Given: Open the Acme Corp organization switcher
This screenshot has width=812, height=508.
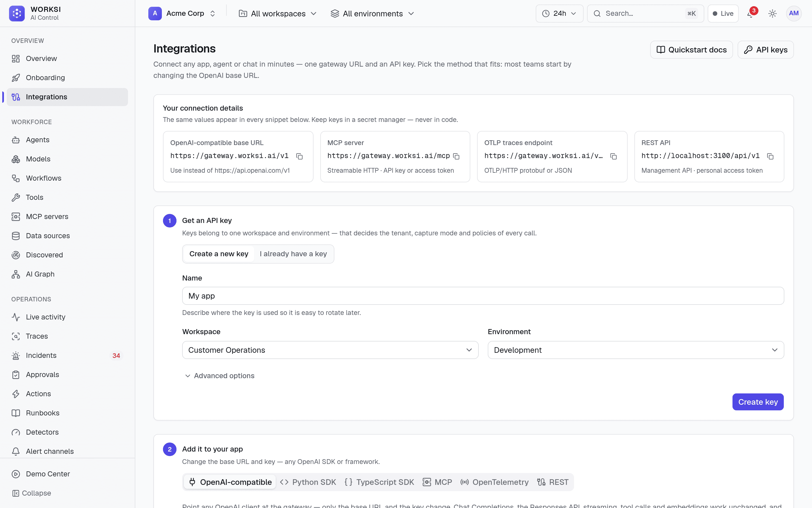Looking at the screenshot, I should pyautogui.click(x=182, y=14).
